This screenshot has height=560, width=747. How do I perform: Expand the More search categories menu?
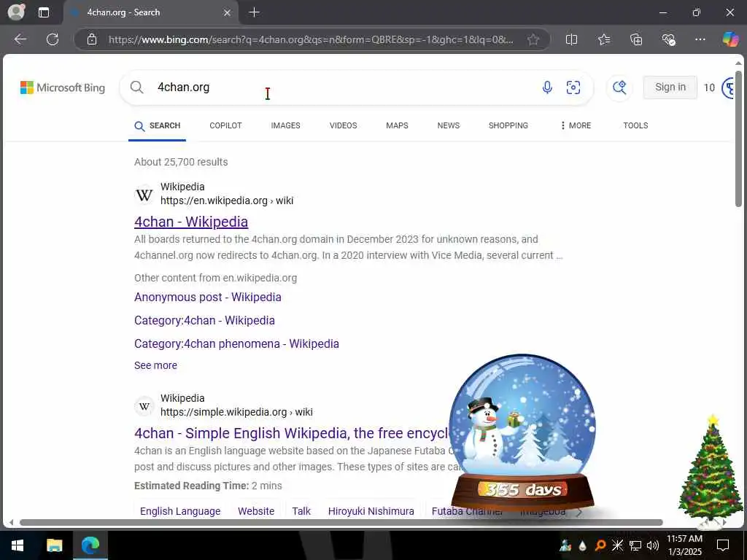pyautogui.click(x=576, y=125)
